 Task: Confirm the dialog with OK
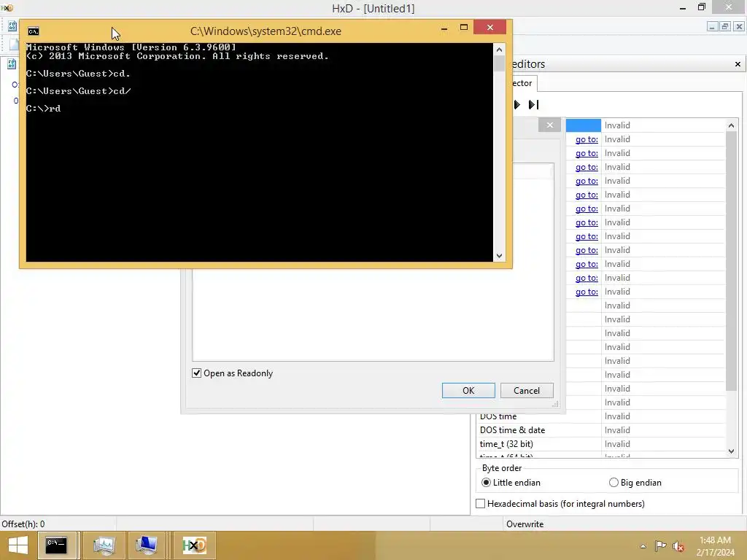(x=468, y=391)
